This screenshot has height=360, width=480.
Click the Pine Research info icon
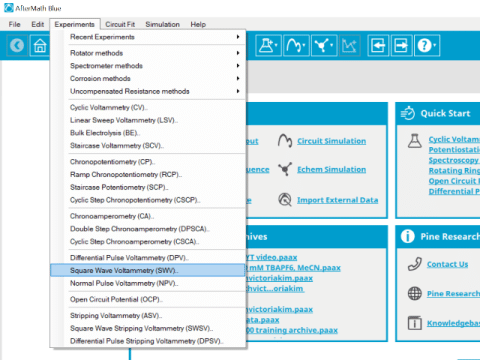click(x=407, y=236)
